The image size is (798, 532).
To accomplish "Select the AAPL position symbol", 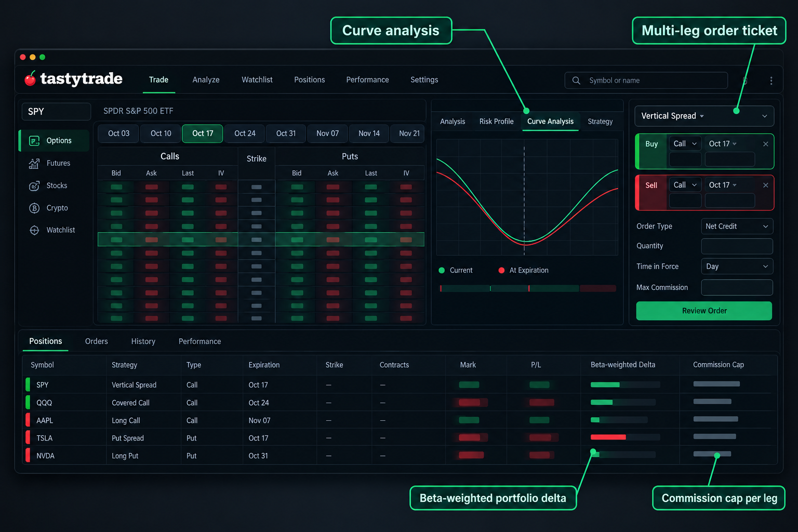I will click(x=45, y=420).
